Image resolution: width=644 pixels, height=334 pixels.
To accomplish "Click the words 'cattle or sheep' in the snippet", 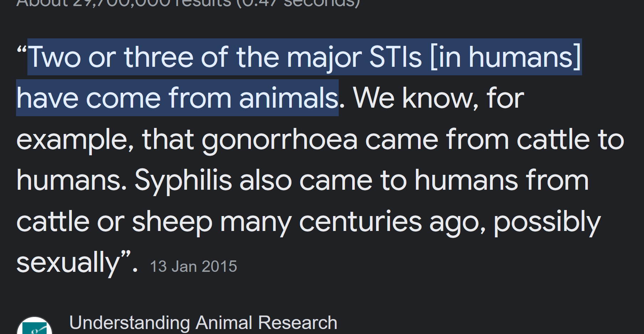I will (x=114, y=222).
